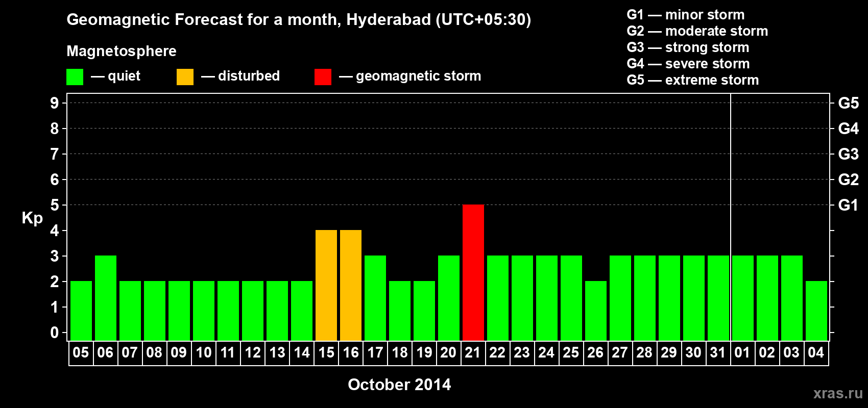Click the G5 extreme storm legend line

click(693, 80)
